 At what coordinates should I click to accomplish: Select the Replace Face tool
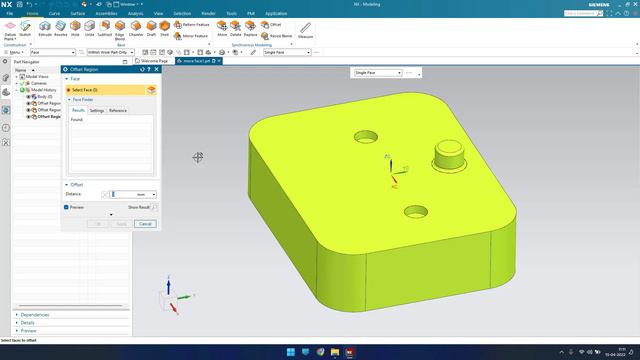(250, 29)
